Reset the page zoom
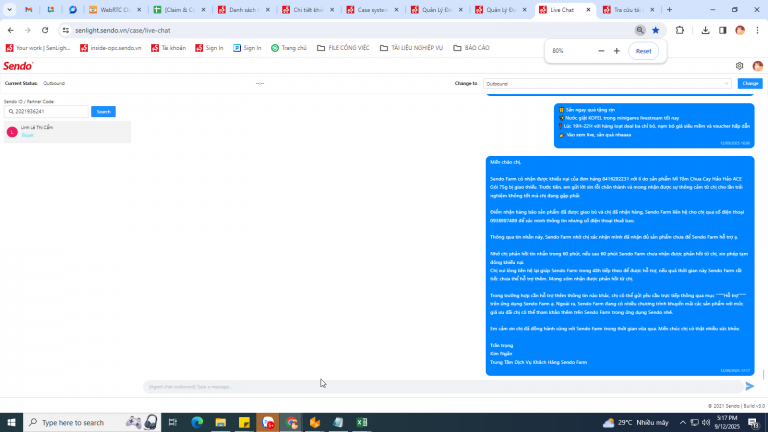 coord(644,51)
